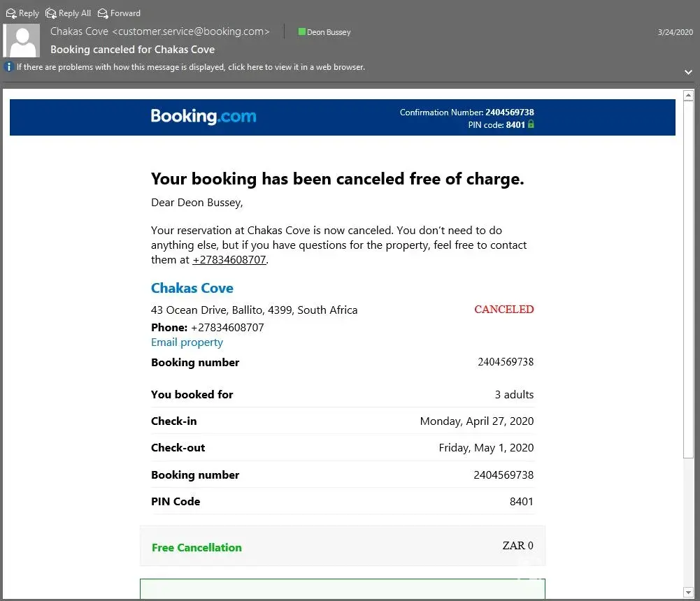Click the vertical scrollbar thumb
This screenshot has width=700, height=601.
point(688,280)
